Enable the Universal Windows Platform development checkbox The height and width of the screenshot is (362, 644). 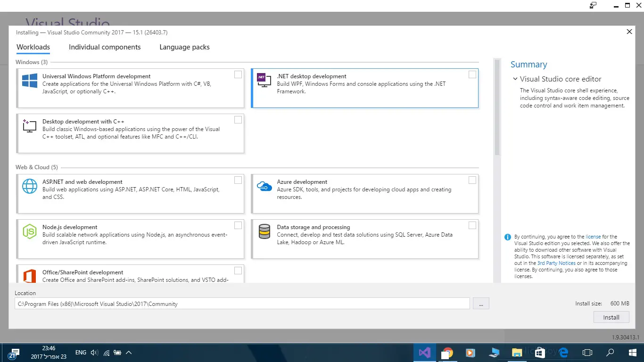[x=238, y=74]
